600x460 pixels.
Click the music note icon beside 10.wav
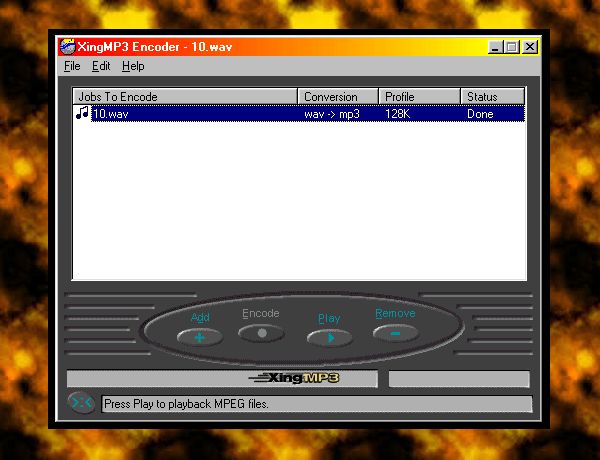coord(83,114)
